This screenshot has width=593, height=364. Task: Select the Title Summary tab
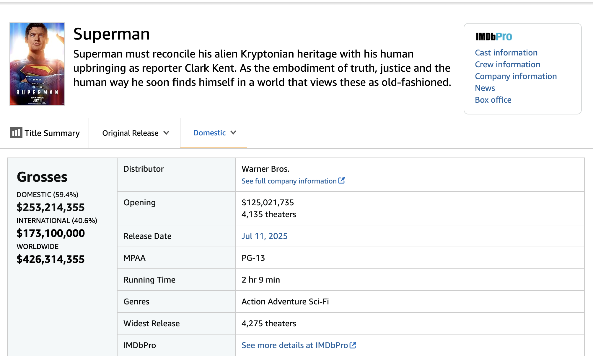[45, 133]
